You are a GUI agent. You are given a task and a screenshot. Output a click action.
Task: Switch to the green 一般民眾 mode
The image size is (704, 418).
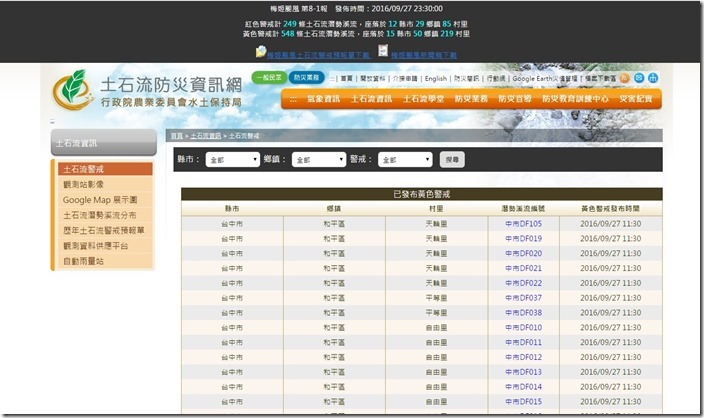click(269, 78)
